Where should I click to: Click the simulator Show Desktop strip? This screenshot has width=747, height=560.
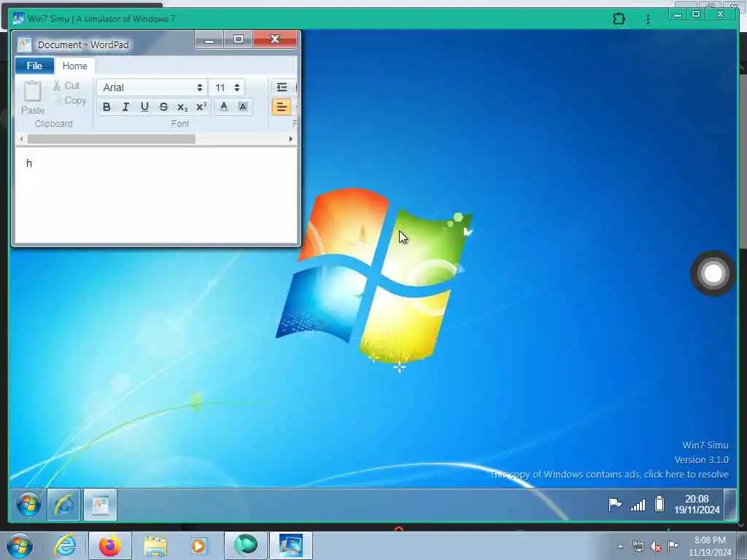click(x=729, y=505)
